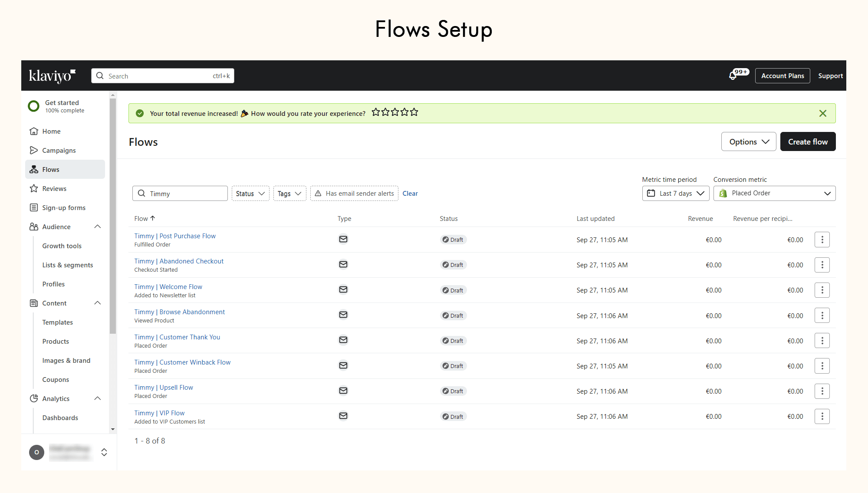Expand the Placed Order conversion metric dropdown
Image resolution: width=868 pixels, height=493 pixels.
pos(774,194)
